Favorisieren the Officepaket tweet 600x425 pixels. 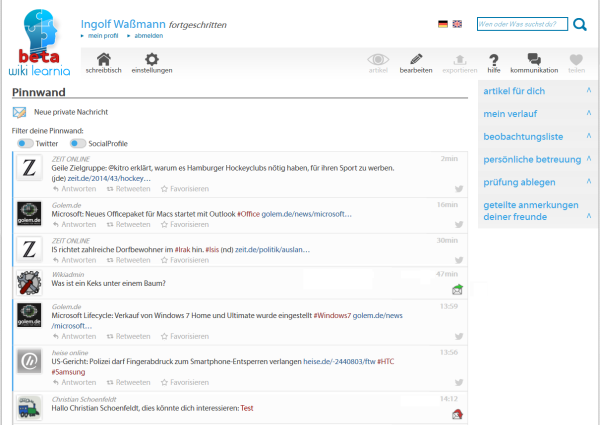[185, 225]
